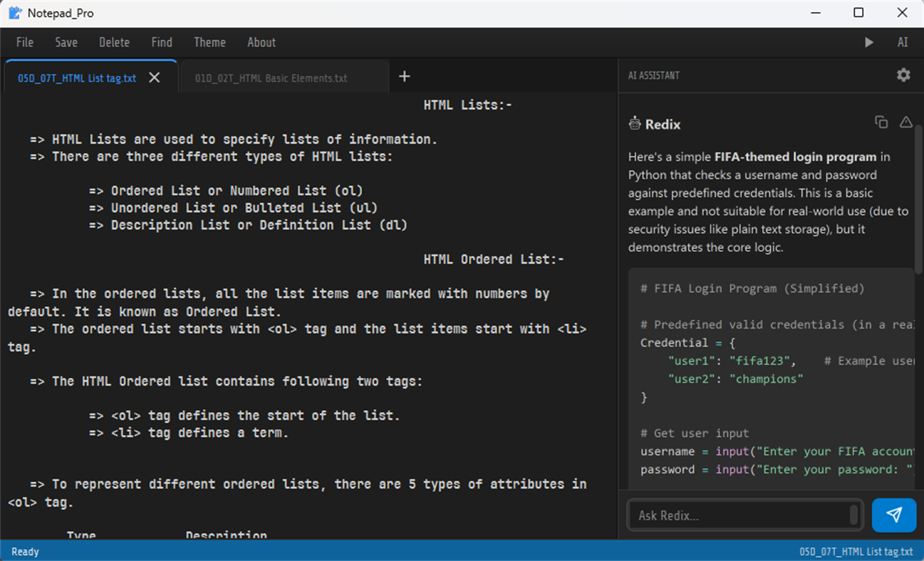The height and width of the screenshot is (561, 924).
Task: Click the 'password = input(' code line
Action: [777, 470]
